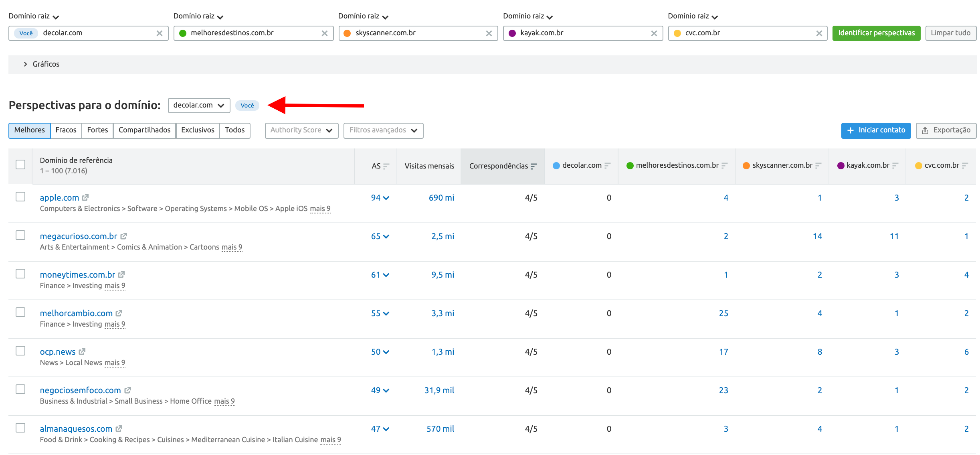Open almanaquesos.com external link icon
Image resolution: width=980 pixels, height=455 pixels.
point(119,429)
